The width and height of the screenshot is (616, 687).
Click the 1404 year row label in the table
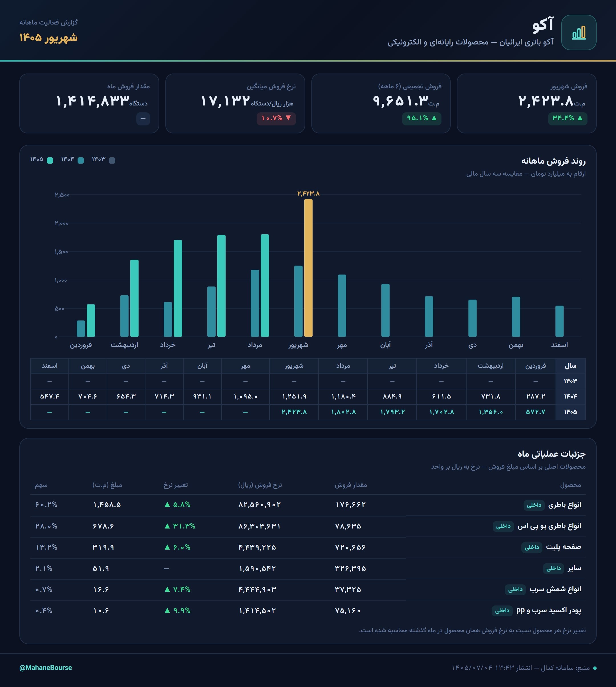(571, 397)
